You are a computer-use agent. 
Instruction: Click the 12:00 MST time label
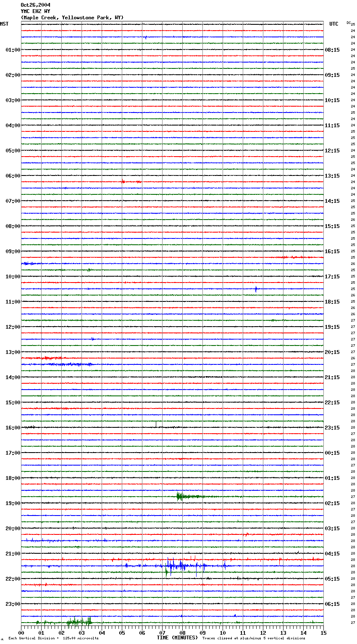tap(13, 327)
